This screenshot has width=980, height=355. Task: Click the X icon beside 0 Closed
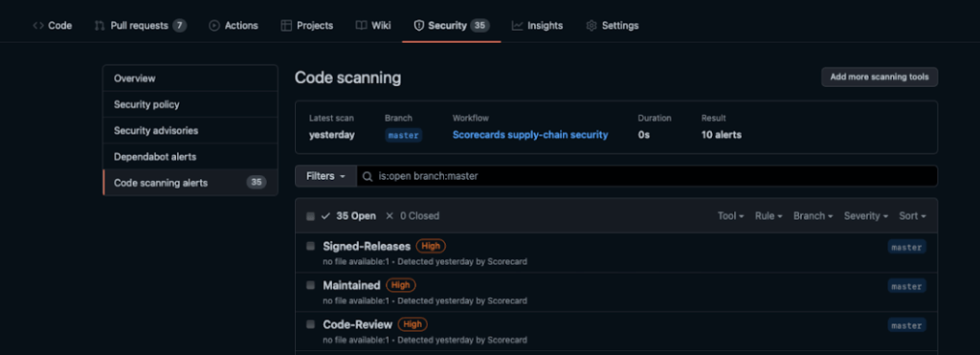pyautogui.click(x=390, y=215)
